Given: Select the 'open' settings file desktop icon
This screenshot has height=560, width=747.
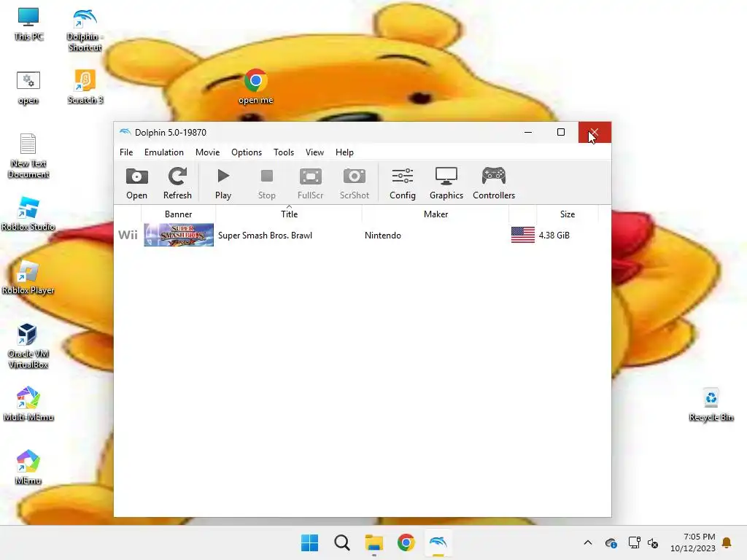Looking at the screenshot, I should point(28,87).
